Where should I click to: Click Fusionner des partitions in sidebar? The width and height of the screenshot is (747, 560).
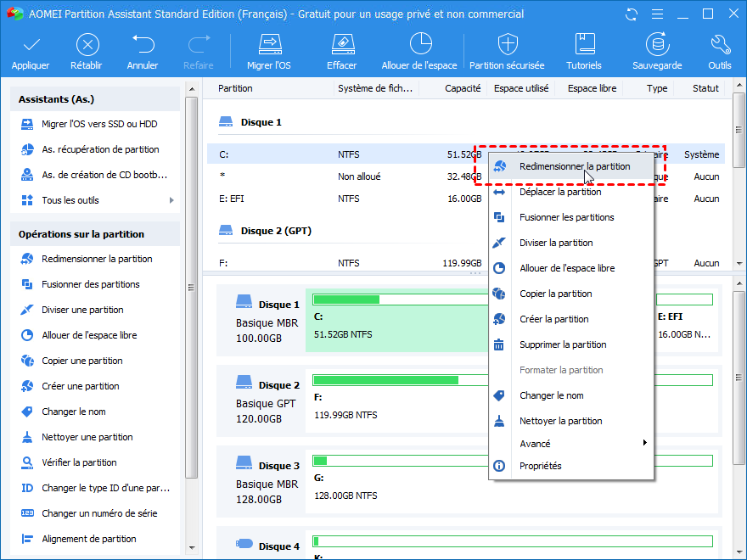90,284
